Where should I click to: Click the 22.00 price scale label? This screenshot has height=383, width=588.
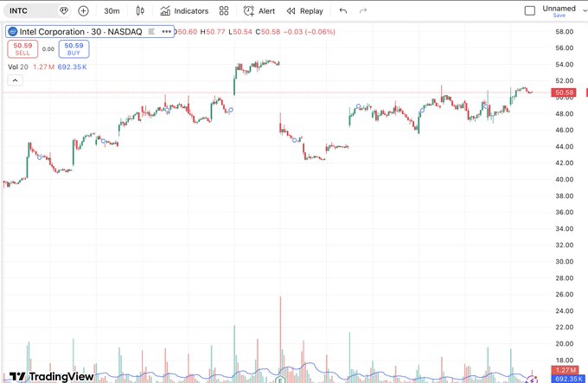point(565,327)
